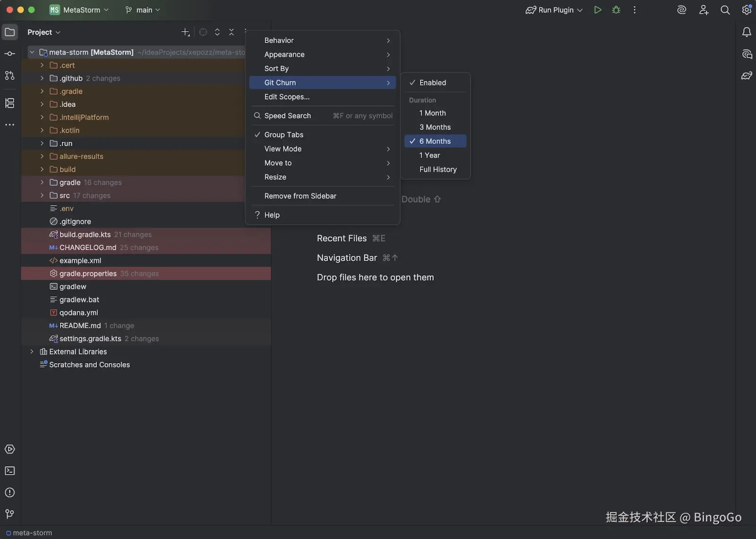The width and height of the screenshot is (756, 539).
Task: Open the Run Plugin configuration dropdown
Action: tap(554, 9)
